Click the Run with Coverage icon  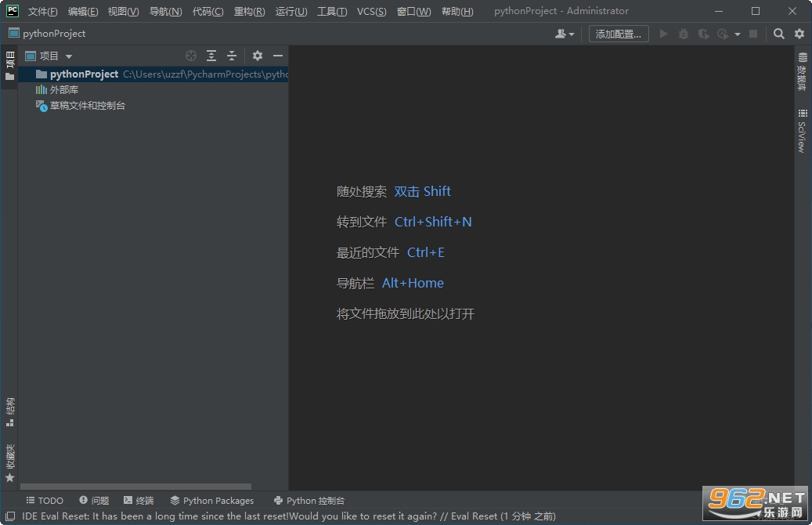click(x=703, y=34)
